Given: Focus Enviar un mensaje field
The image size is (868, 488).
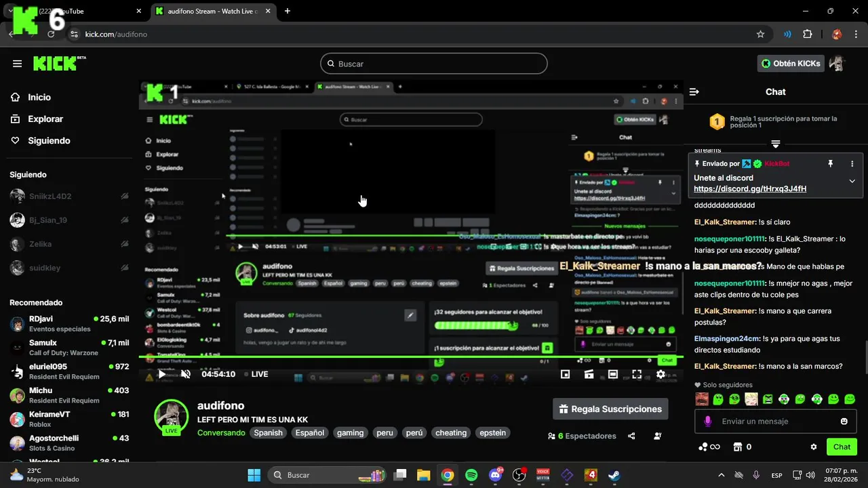Looking at the screenshot, I should tap(776, 422).
